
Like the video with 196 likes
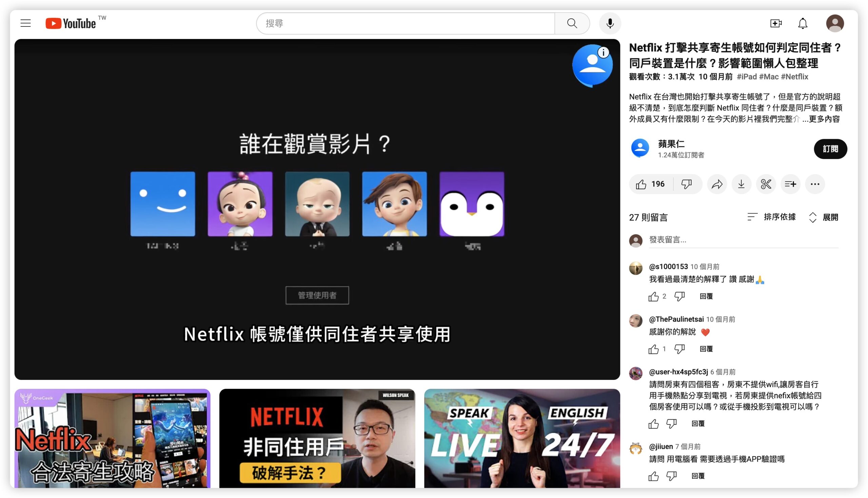[x=651, y=184]
